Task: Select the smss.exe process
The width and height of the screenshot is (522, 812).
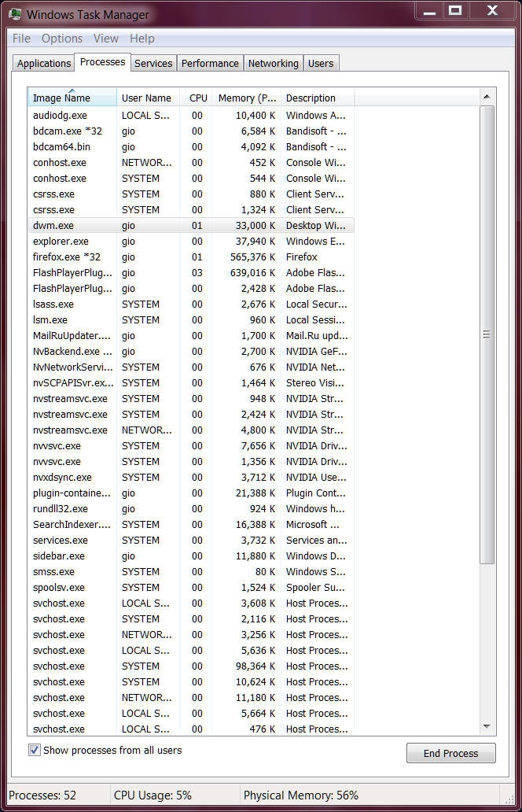Action: point(191,572)
